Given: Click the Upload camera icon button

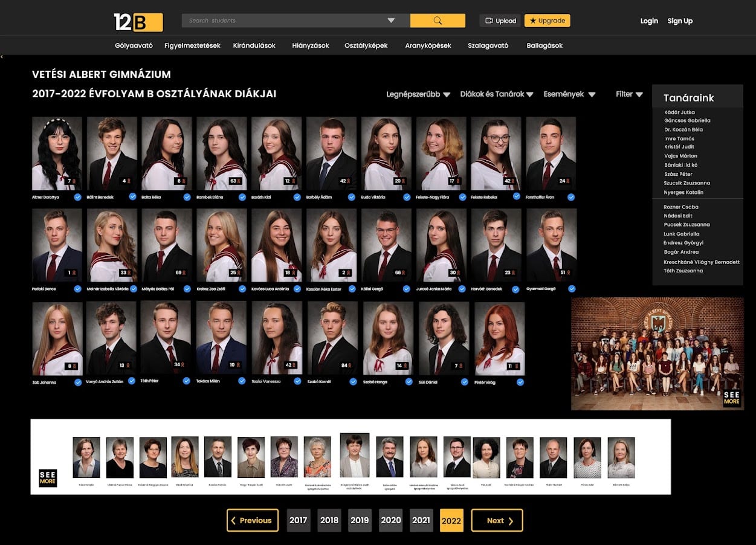Looking at the screenshot, I should pos(500,21).
